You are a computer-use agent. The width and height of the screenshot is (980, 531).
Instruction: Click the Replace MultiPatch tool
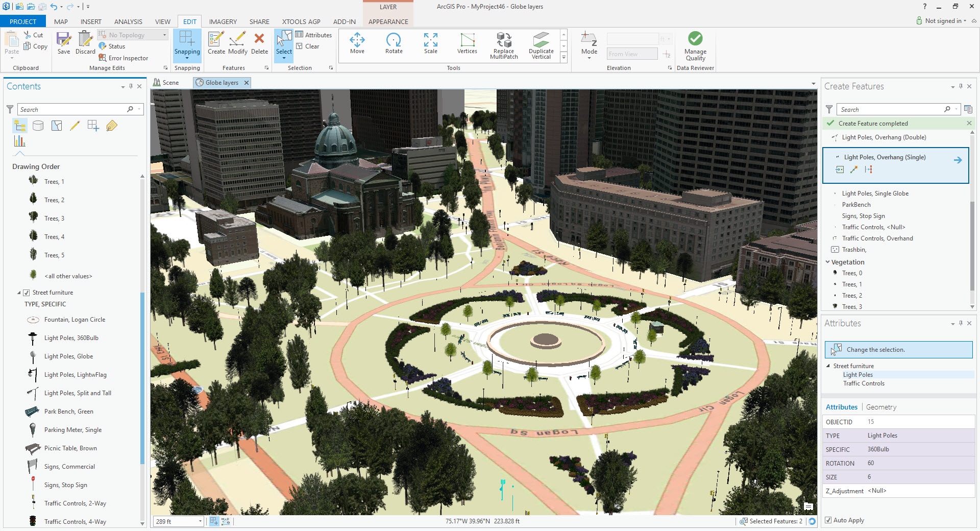504,46
